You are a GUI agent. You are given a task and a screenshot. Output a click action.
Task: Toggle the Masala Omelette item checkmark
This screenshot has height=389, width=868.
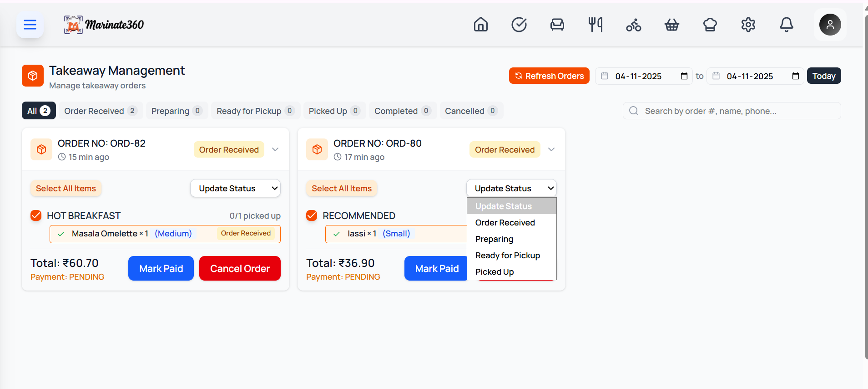tap(61, 234)
